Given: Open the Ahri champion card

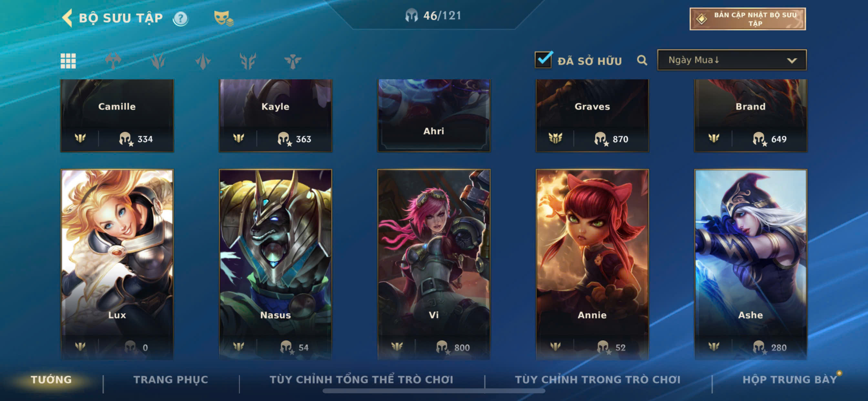Looking at the screenshot, I should [x=434, y=115].
